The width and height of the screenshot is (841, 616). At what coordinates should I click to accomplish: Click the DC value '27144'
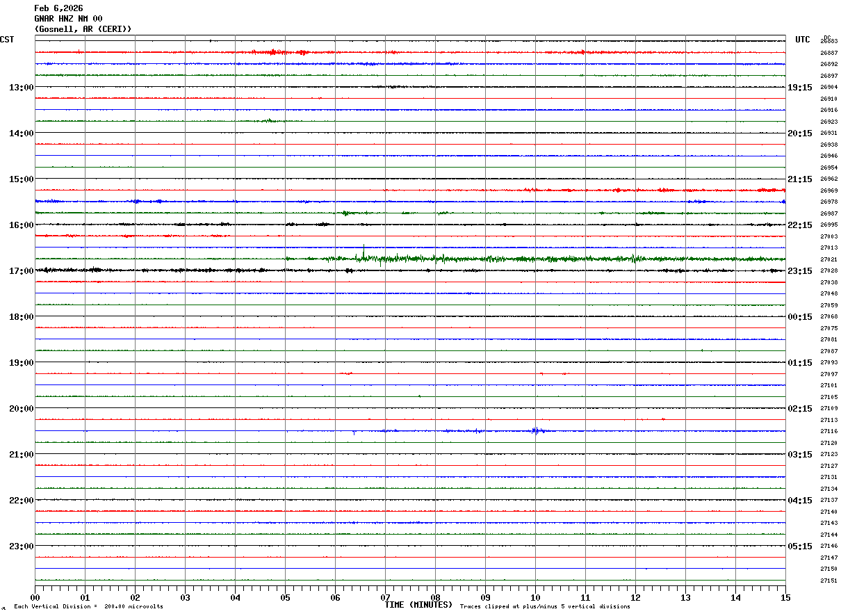(x=828, y=535)
